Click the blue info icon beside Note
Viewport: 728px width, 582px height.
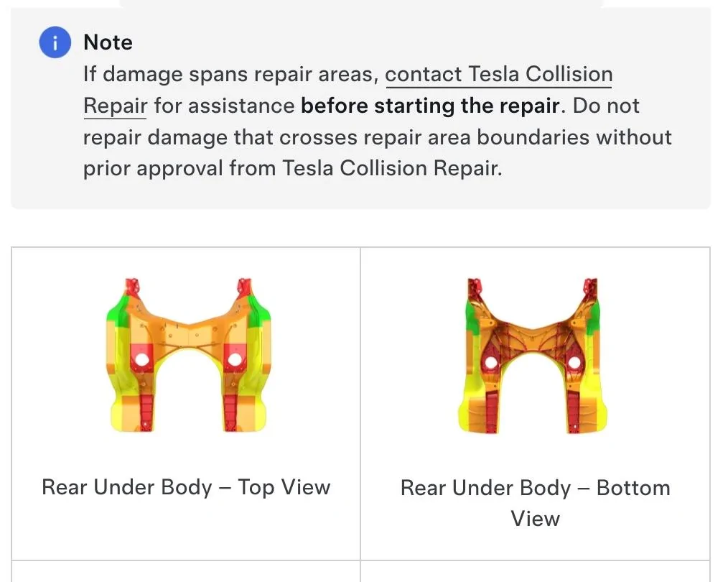(x=55, y=42)
